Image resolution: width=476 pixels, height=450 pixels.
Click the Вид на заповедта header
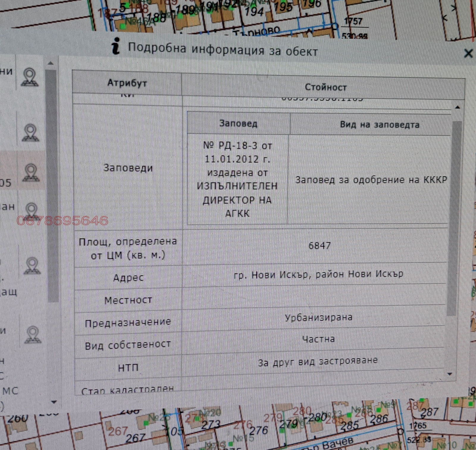(379, 125)
